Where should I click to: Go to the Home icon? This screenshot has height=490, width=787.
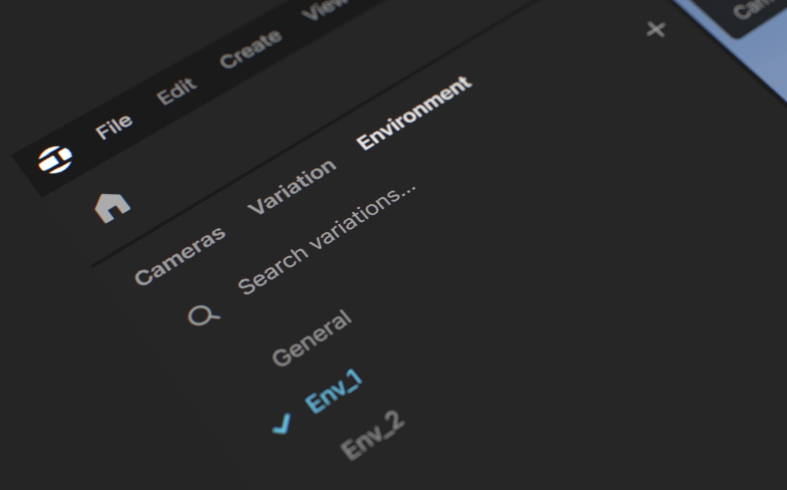coord(112,207)
